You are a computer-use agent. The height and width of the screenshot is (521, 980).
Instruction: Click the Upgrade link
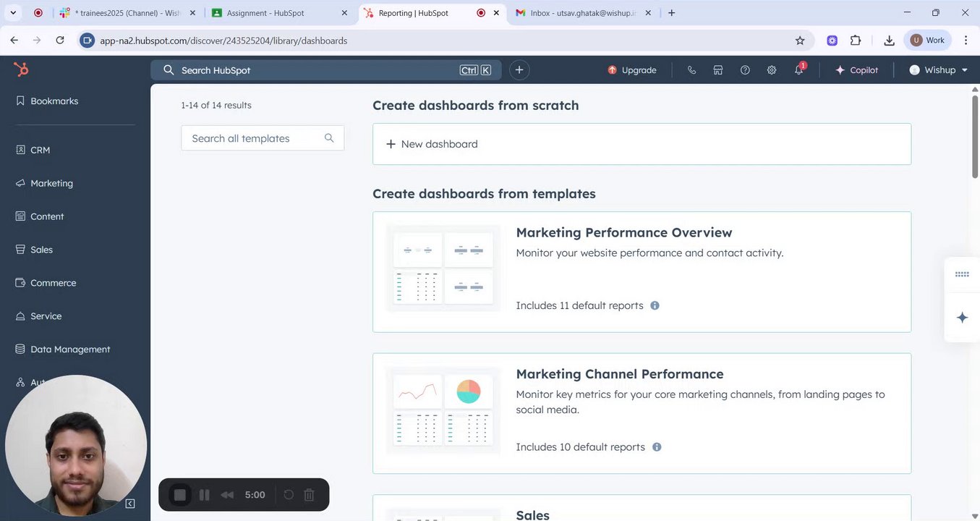point(632,70)
